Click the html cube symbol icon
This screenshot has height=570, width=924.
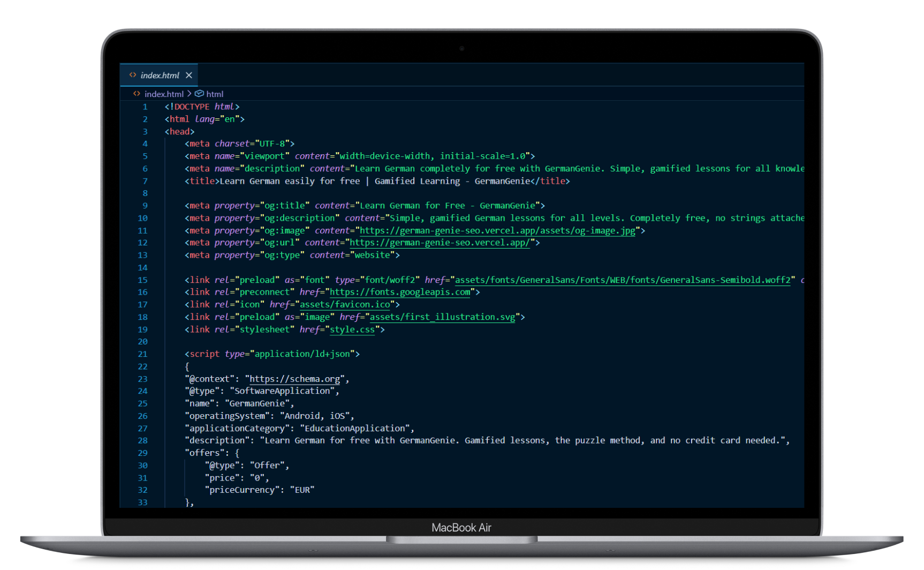[x=199, y=94]
